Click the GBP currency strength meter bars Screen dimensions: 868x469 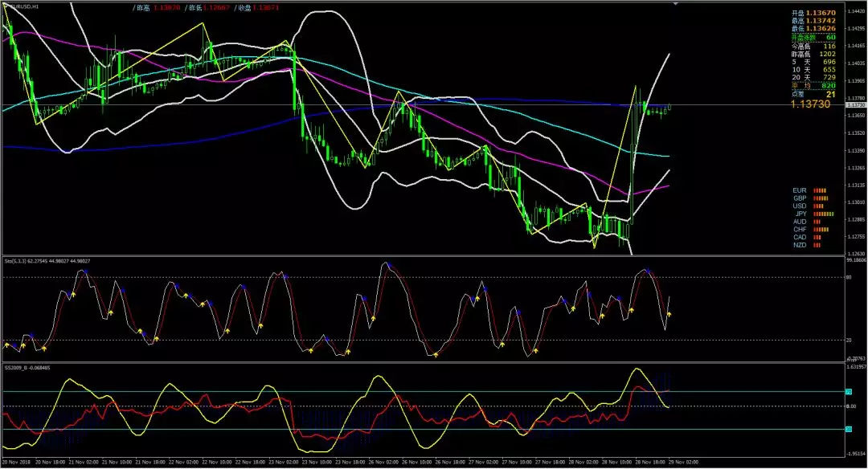821,198
